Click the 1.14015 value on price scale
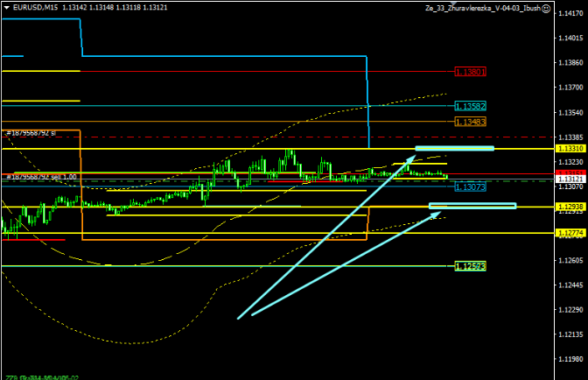 570,39
